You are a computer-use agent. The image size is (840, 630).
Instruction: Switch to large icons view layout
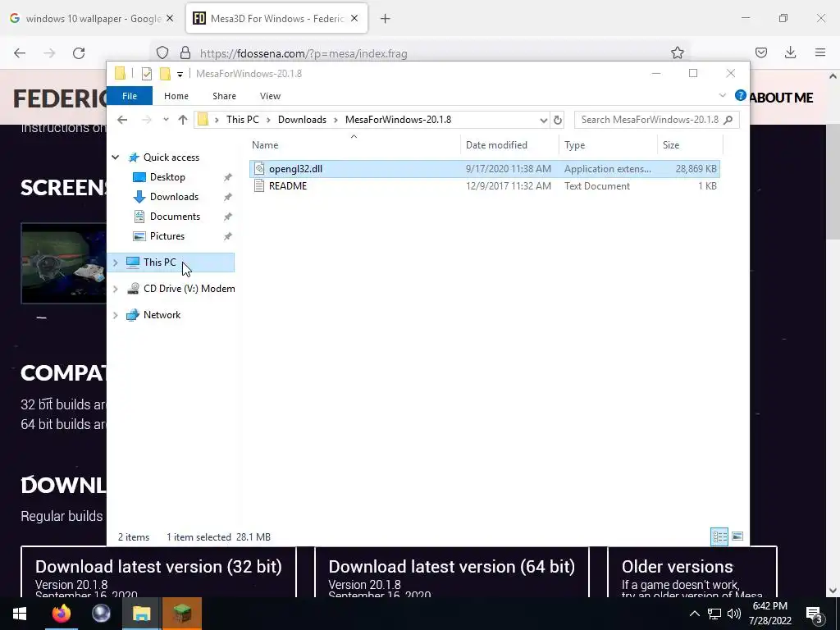click(737, 536)
